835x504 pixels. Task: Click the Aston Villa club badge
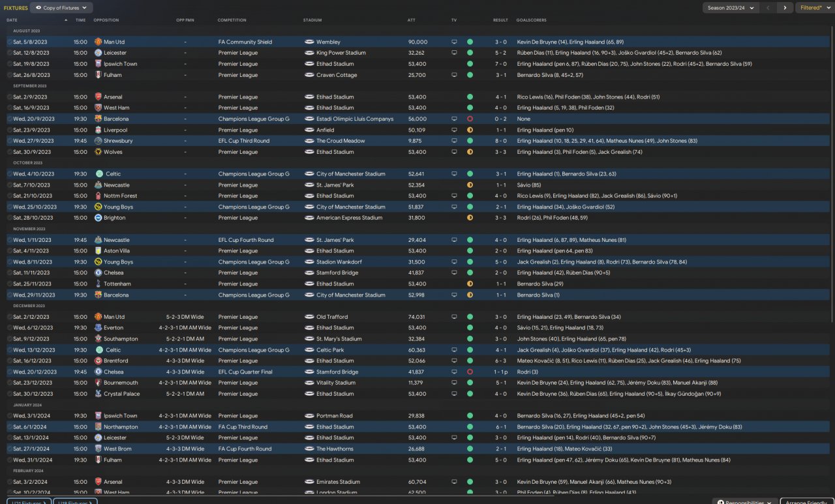(99, 251)
